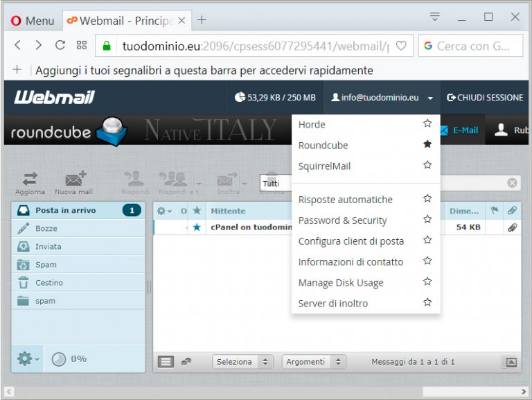Viewport: 532px width, 400px height.
Task: Click the Aggiorna refresh icon
Action: pyautogui.click(x=30, y=179)
